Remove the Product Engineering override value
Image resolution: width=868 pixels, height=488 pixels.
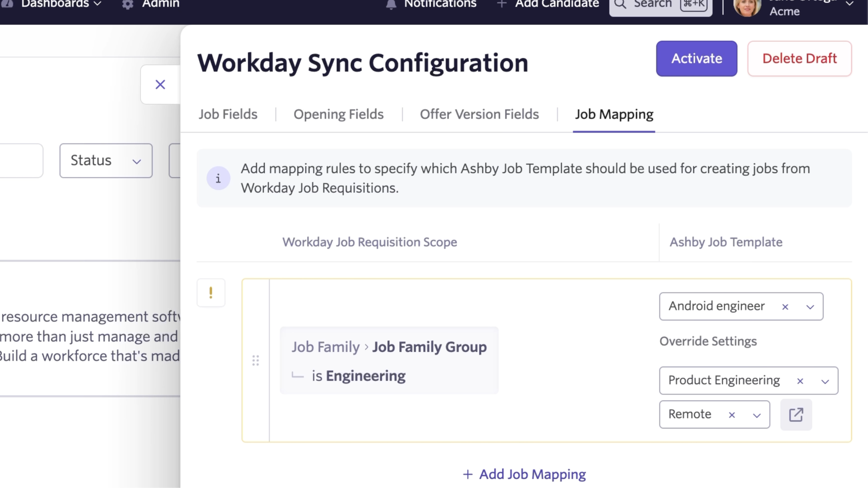click(x=800, y=381)
